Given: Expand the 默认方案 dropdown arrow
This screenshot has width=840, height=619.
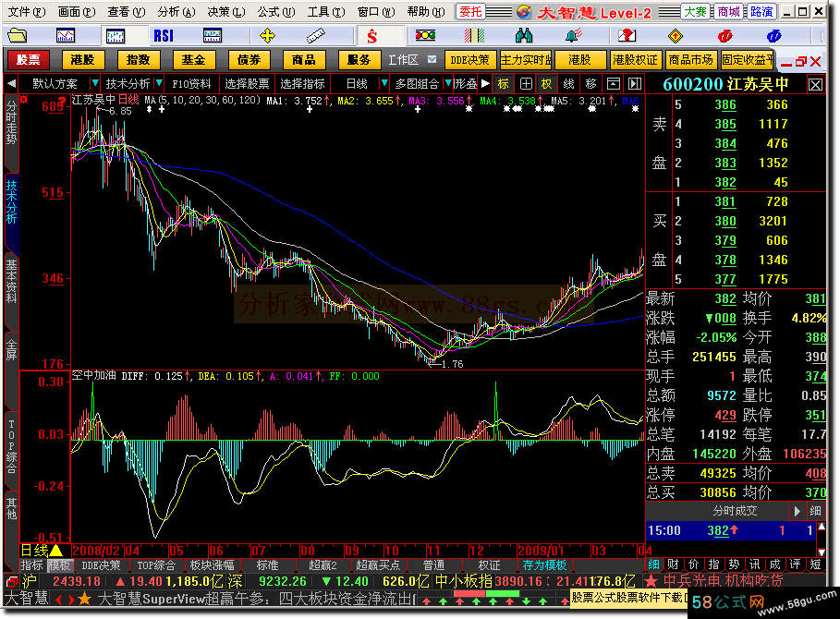Looking at the screenshot, I should (95, 83).
